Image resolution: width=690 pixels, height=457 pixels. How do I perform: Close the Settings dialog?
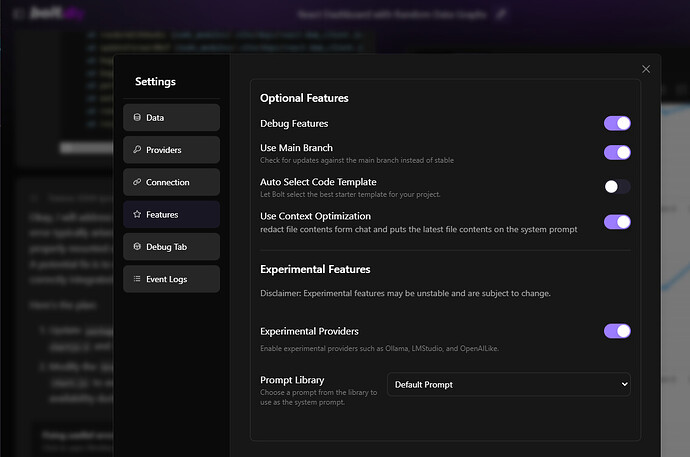[x=646, y=69]
